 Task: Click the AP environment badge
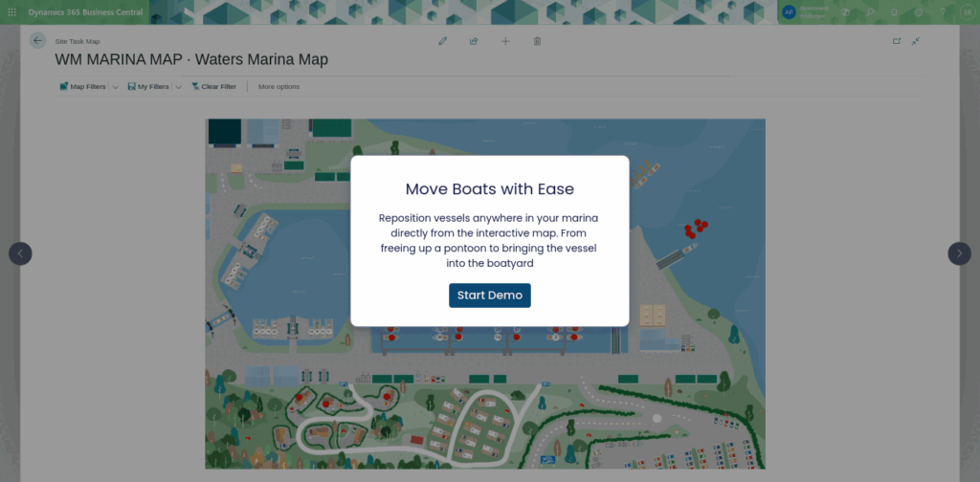789,11
